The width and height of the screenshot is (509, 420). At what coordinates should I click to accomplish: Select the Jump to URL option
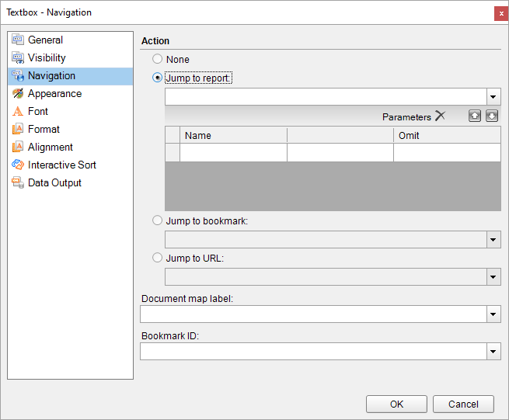158,258
